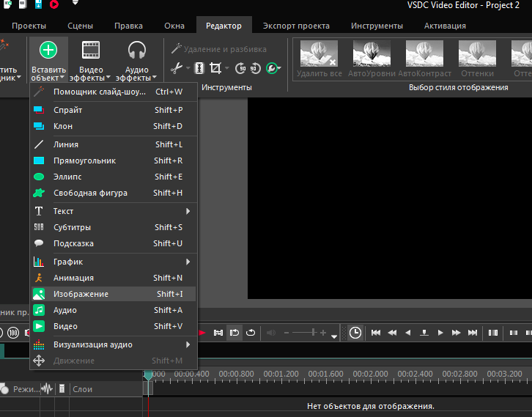
Task: Expand the Текст submenu
Action: coord(114,211)
